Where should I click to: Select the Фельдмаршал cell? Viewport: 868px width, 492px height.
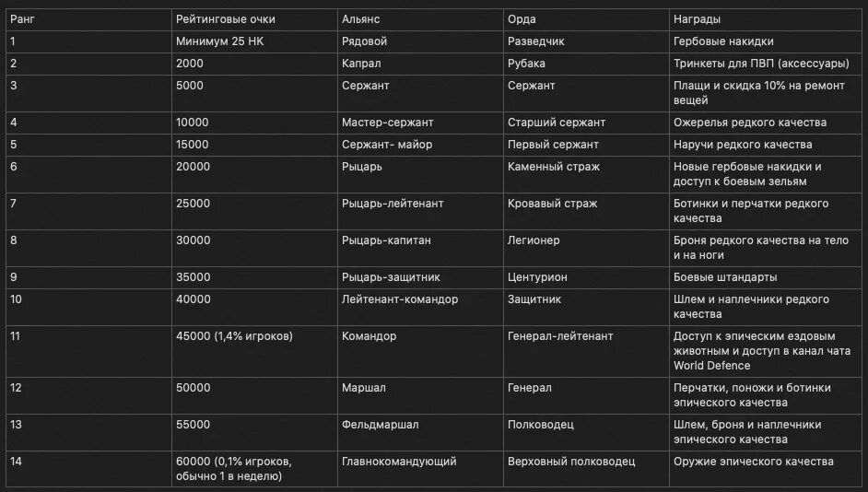pos(420,433)
